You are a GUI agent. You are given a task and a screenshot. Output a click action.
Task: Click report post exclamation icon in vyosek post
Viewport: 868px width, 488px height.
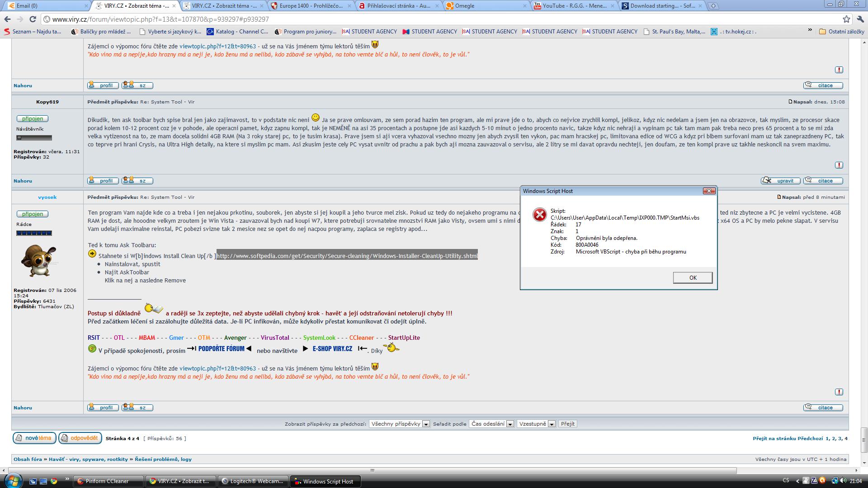pyautogui.click(x=839, y=392)
